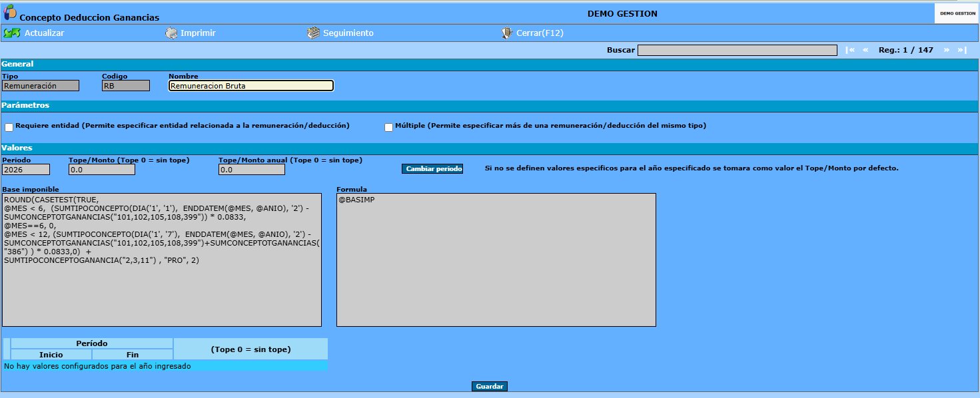Screen dimensions: 980x398
Task: Click the Formula label
Action: pos(352,190)
